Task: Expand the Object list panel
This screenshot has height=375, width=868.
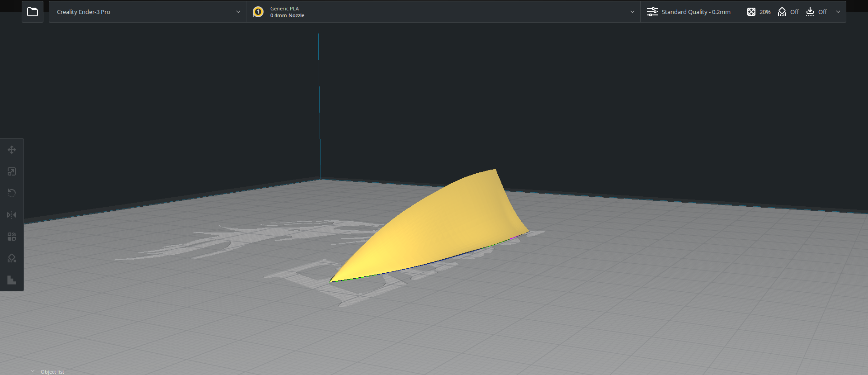Action: (47, 371)
